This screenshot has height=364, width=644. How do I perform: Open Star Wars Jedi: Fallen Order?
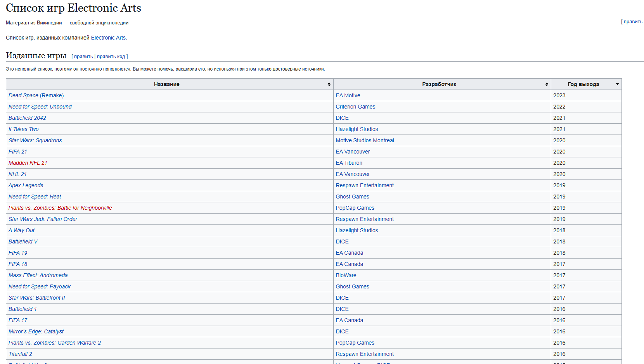pos(43,219)
